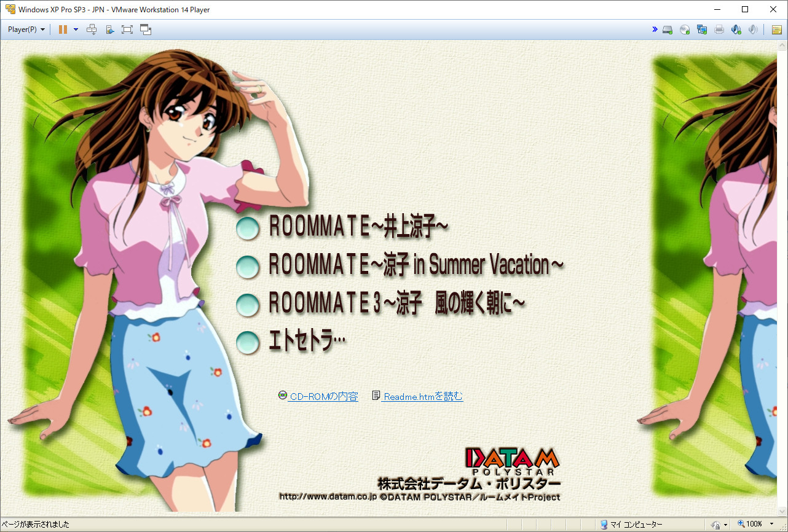Enter full screen mode
Viewport: 788px width, 532px height.
point(127,29)
